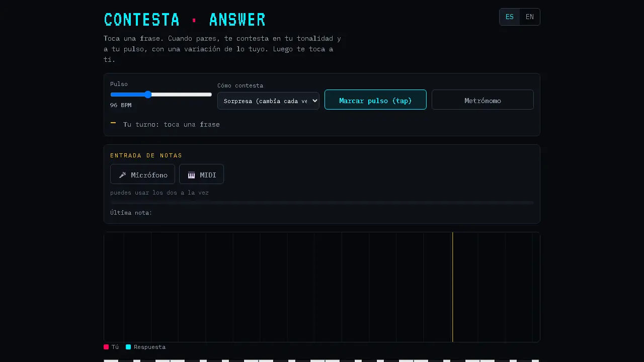
Task: Click the input level meter bar
Action: click(x=322, y=203)
